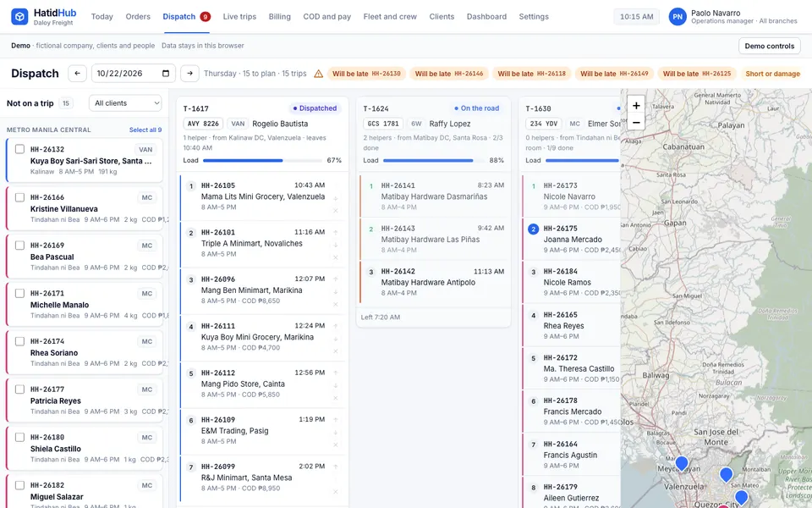The image size is (812, 508).
Task: Click the Will be late HH-26118 alert
Action: [531, 74]
